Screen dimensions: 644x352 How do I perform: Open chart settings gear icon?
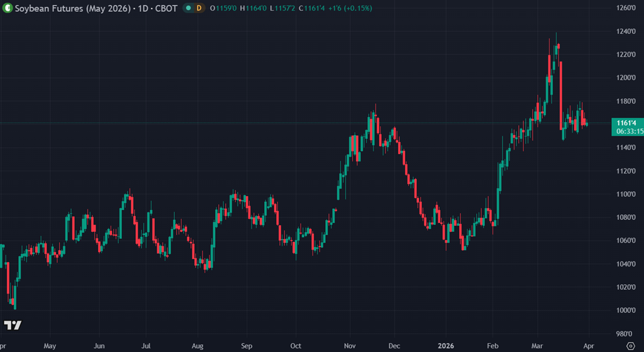pyautogui.click(x=631, y=346)
